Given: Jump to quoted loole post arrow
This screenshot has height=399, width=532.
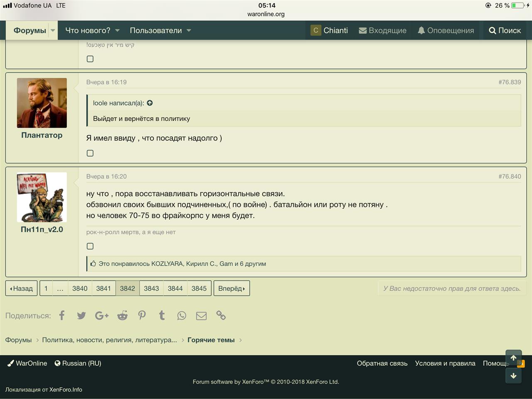Looking at the screenshot, I should tap(150, 103).
